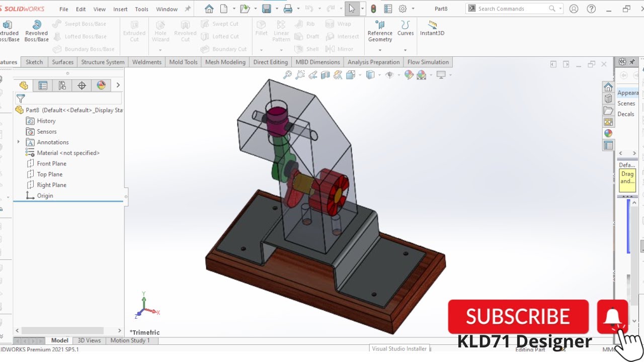Click Hide/Show Items eye icon

point(389,75)
